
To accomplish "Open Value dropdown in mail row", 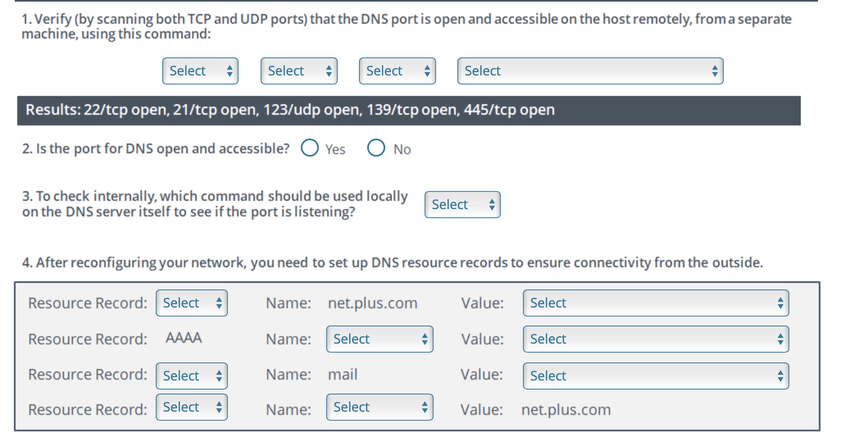I will [656, 376].
